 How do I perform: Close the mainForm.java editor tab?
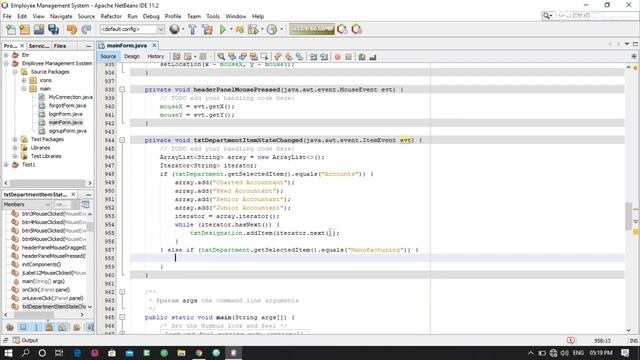point(154,45)
